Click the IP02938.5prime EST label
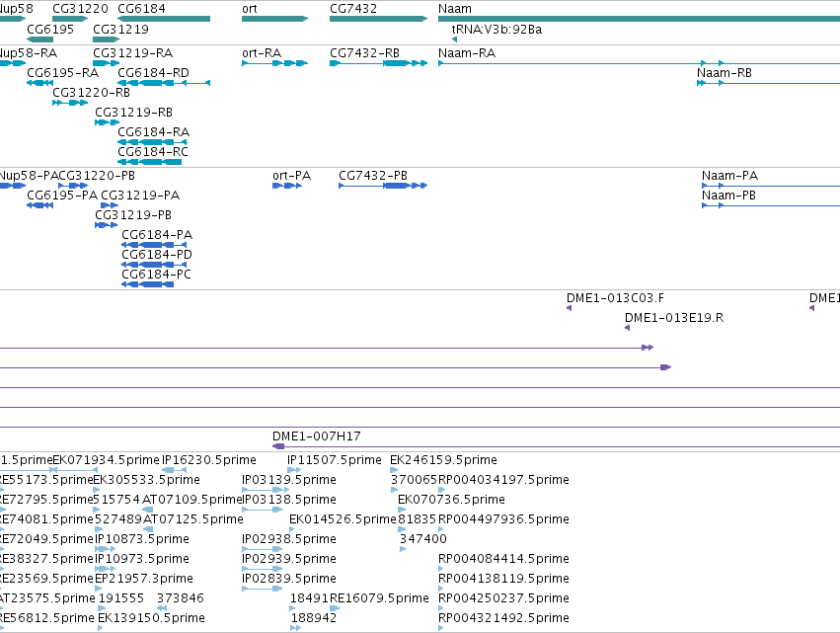 [x=289, y=539]
